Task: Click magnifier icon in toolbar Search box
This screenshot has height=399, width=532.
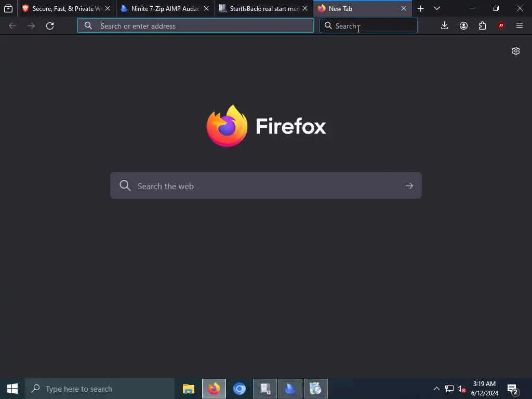Action: (x=328, y=26)
